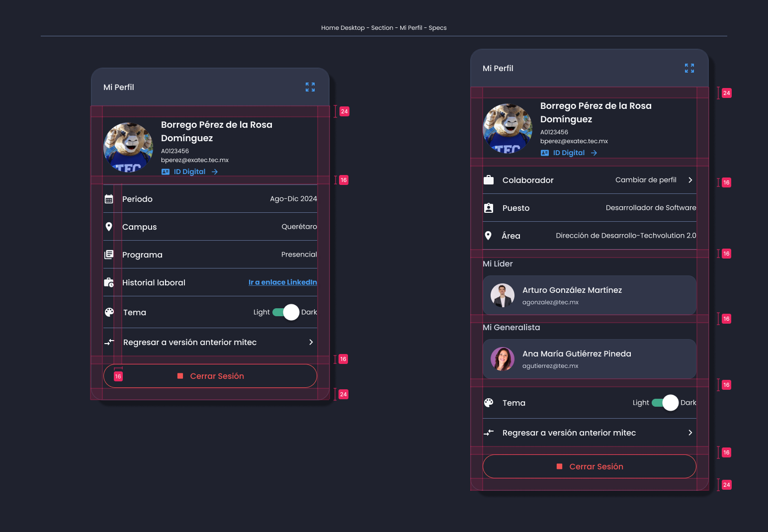This screenshot has height=532, width=768.
Task: Toggle Tema Light/Dark switch in right card
Action: 665,403
